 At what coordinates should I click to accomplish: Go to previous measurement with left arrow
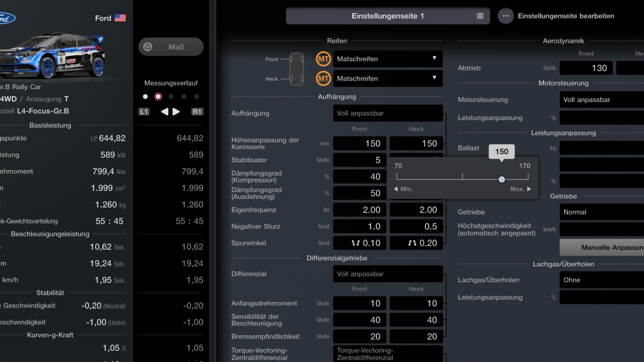[164, 112]
